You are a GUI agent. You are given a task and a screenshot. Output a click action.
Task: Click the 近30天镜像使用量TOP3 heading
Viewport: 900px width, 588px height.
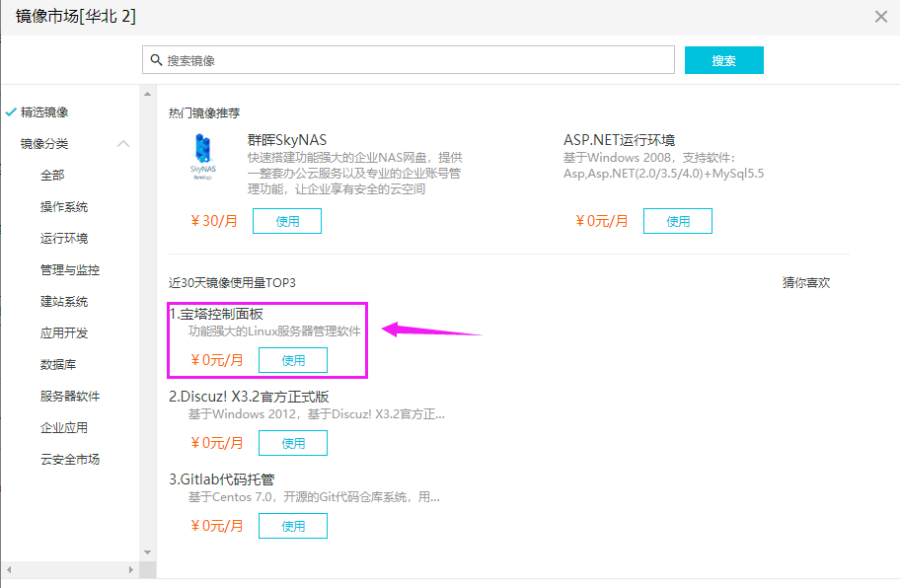pos(233,282)
